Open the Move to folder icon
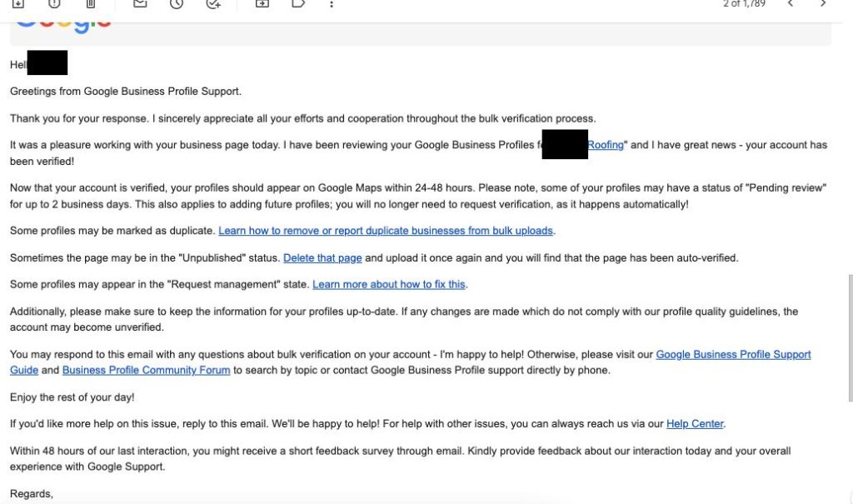 pyautogui.click(x=262, y=3)
